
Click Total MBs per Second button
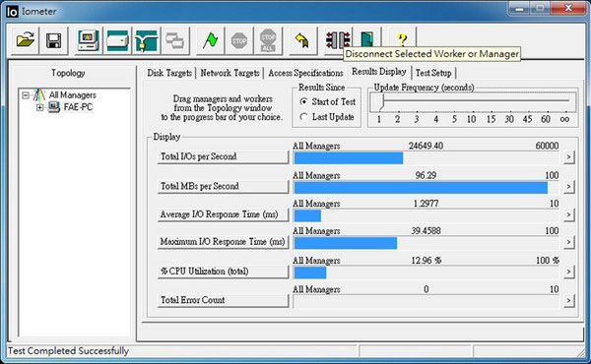pos(223,186)
